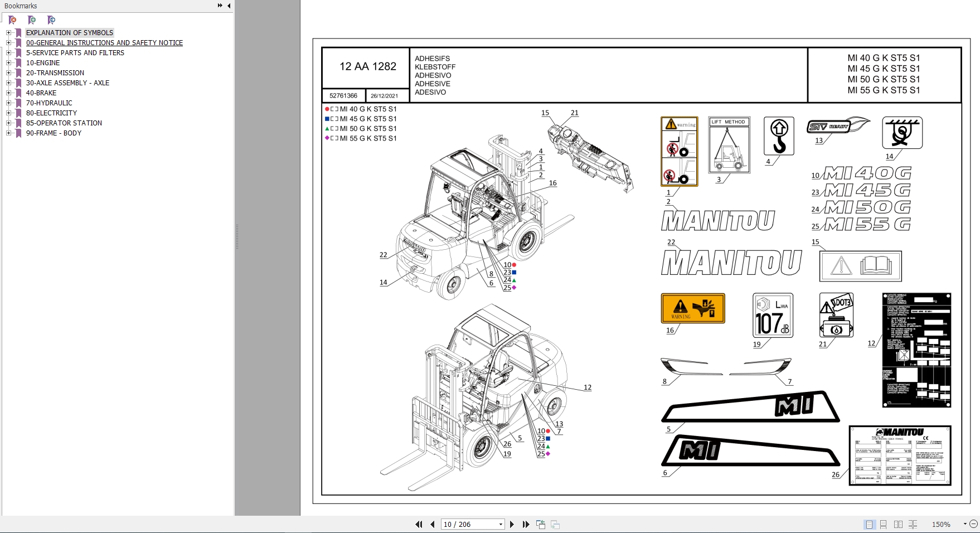Switch to continuous page view

click(x=884, y=524)
